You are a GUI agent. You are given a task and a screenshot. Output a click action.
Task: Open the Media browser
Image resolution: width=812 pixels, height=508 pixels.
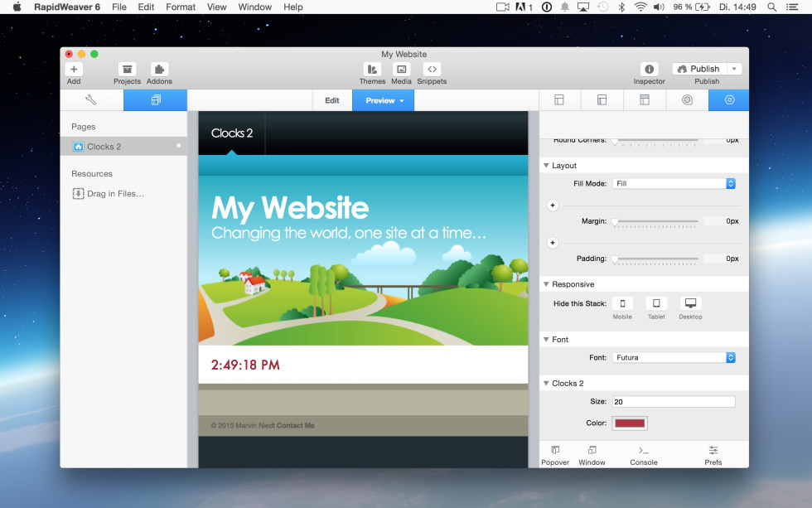(401, 70)
